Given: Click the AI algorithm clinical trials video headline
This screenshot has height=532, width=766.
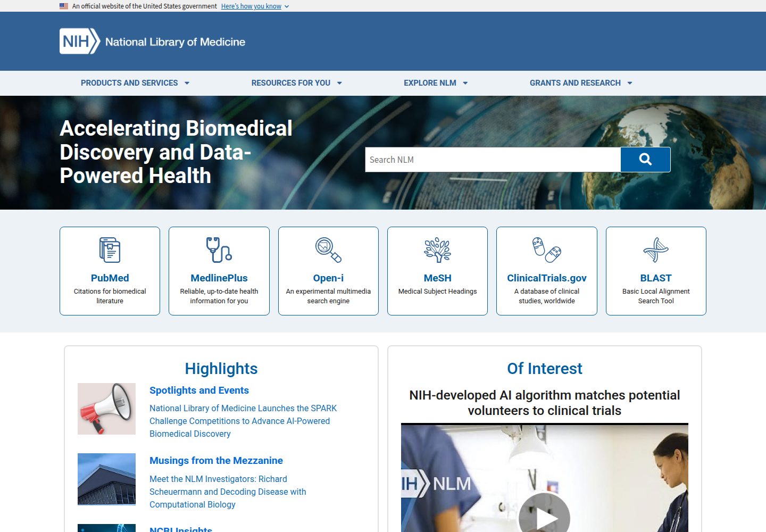Looking at the screenshot, I should click(545, 403).
